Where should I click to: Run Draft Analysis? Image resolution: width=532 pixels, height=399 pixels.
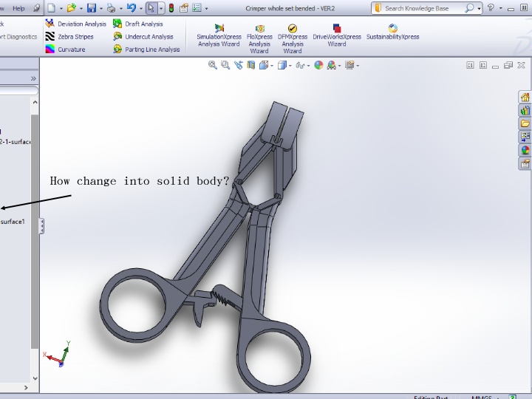coord(137,24)
